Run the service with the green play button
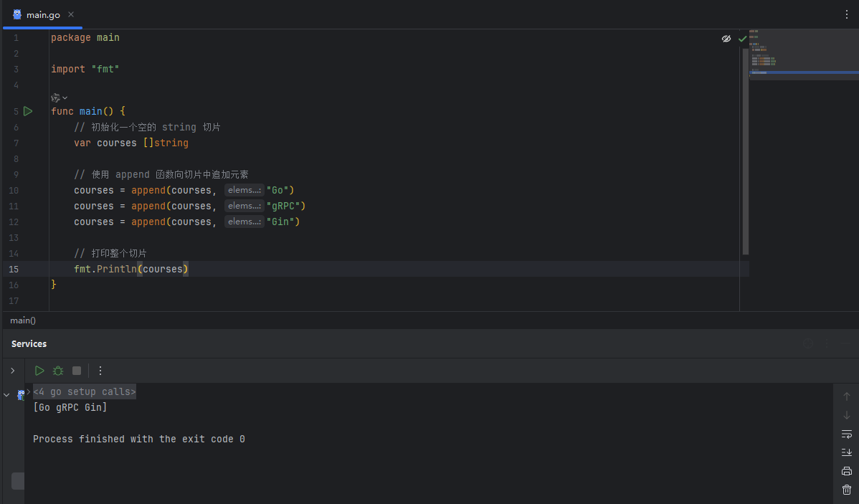859x504 pixels. tap(39, 371)
